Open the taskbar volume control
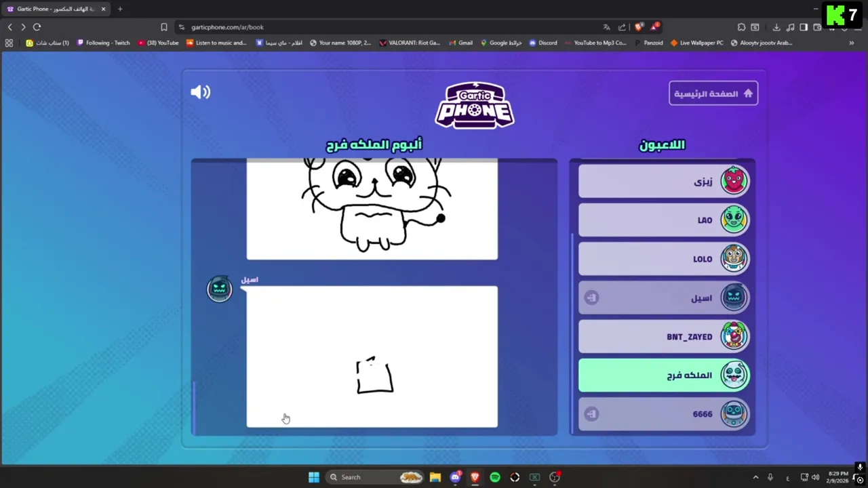 click(815, 477)
